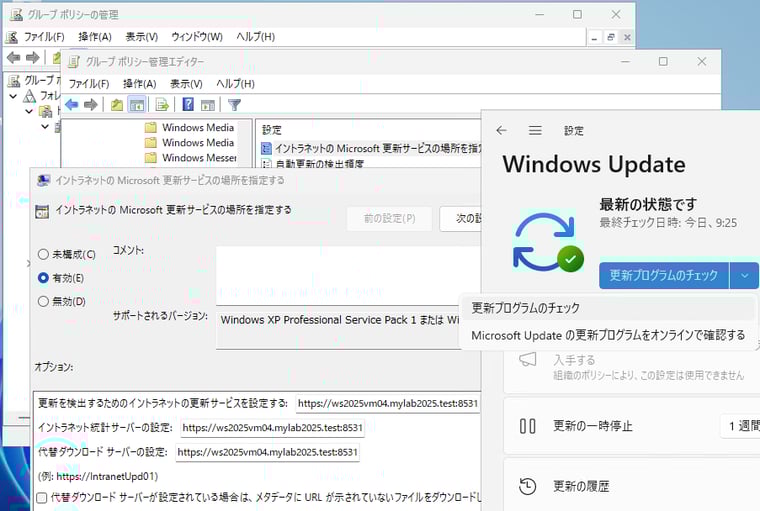The height and width of the screenshot is (511, 760).
Task: Toggle console tree pane icon in Editor toolbar
Action: click(x=137, y=104)
